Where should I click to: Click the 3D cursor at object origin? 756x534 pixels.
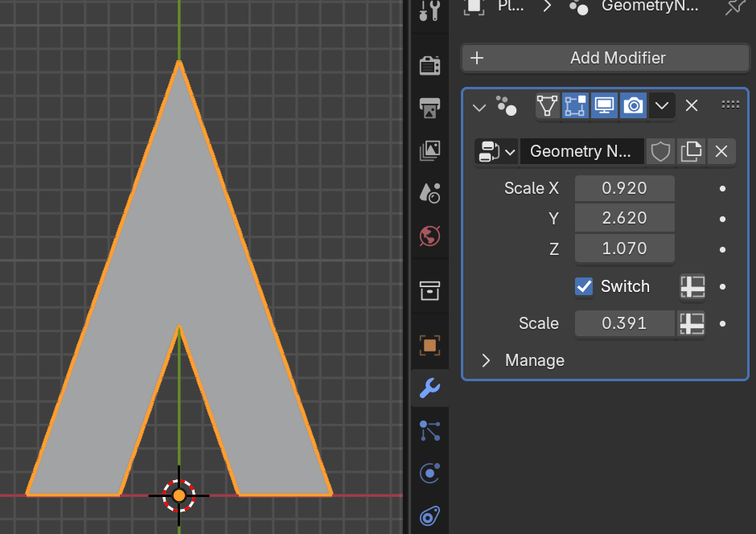pyautogui.click(x=179, y=495)
